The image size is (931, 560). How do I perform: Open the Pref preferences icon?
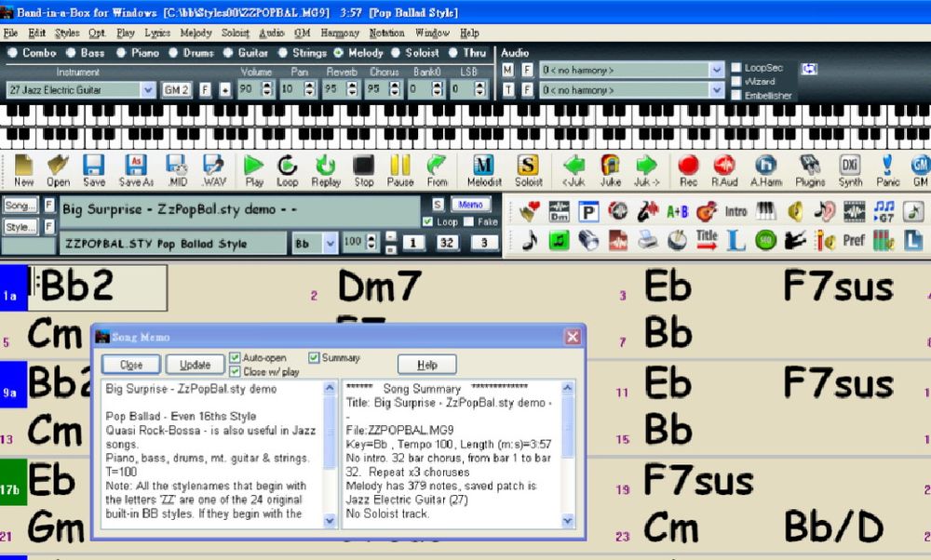pyautogui.click(x=854, y=240)
